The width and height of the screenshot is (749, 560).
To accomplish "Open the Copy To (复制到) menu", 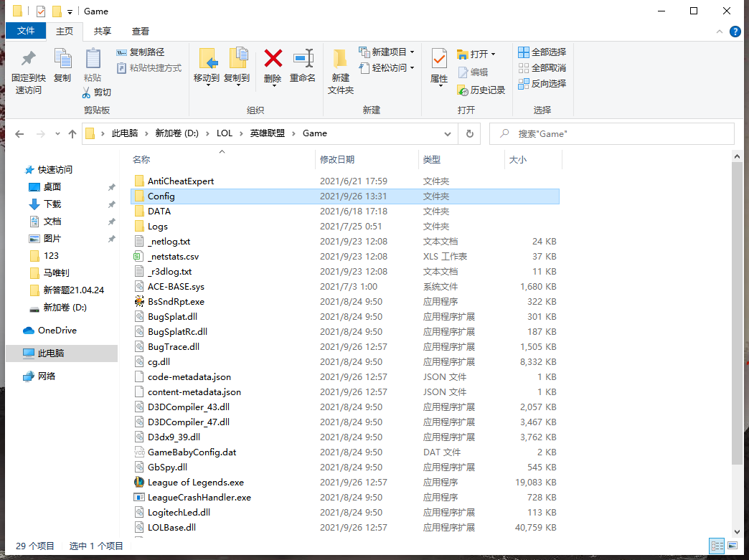I will click(x=237, y=67).
